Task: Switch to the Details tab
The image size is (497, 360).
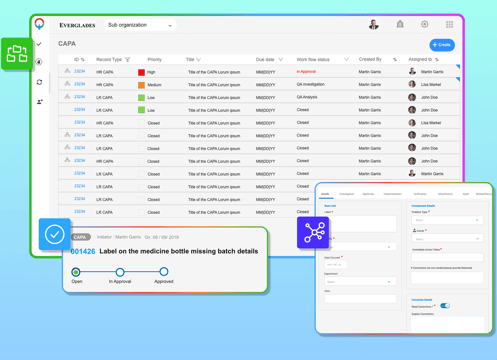Action: pyautogui.click(x=325, y=194)
